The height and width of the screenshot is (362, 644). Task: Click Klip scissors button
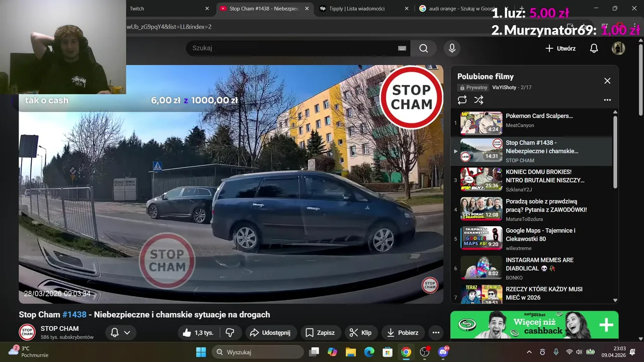pyautogui.click(x=361, y=332)
